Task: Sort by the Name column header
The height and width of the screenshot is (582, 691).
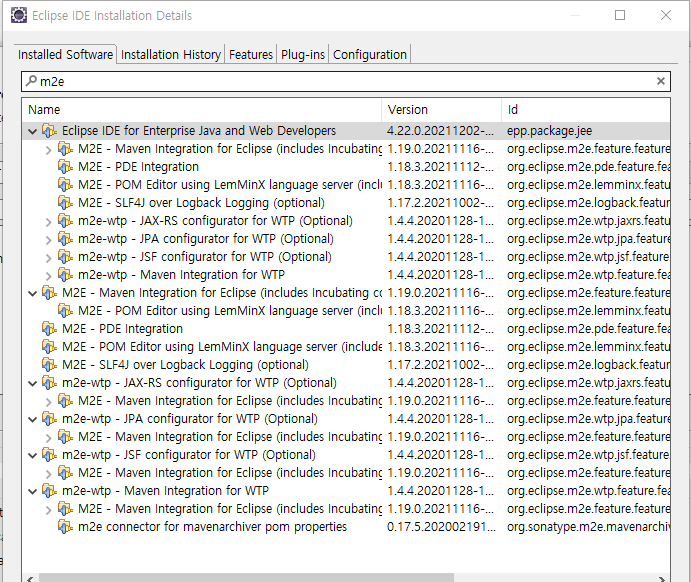Action: point(202,110)
